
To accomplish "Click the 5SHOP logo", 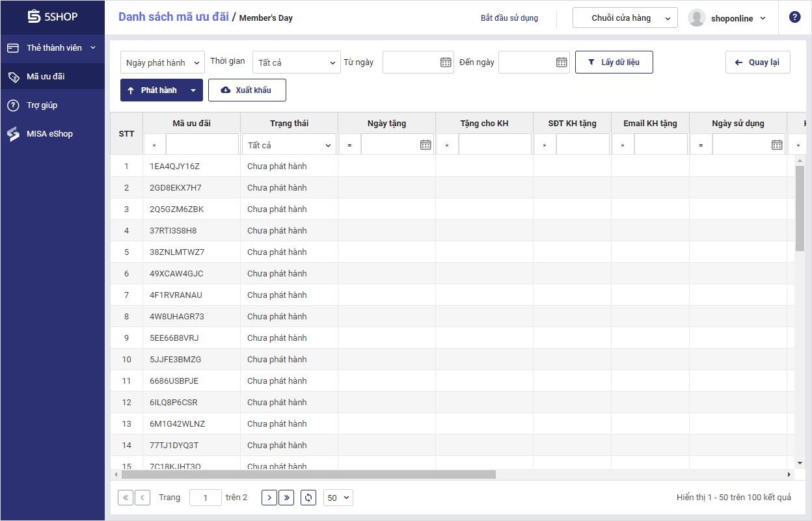I will [x=53, y=17].
